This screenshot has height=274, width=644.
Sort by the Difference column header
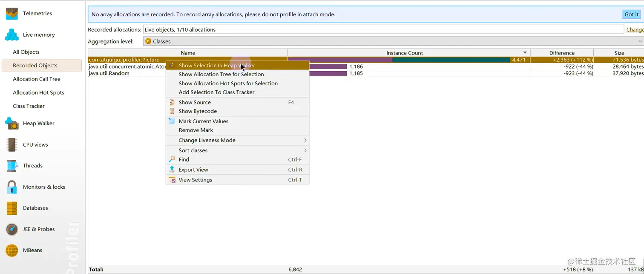pyautogui.click(x=562, y=53)
